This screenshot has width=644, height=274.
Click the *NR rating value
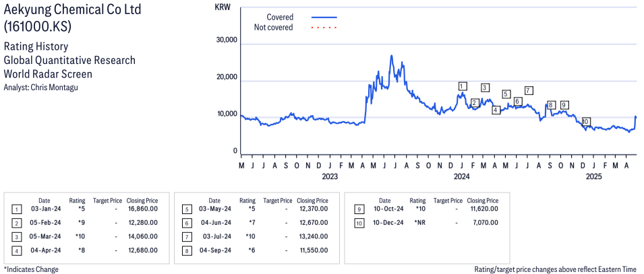tap(421, 223)
